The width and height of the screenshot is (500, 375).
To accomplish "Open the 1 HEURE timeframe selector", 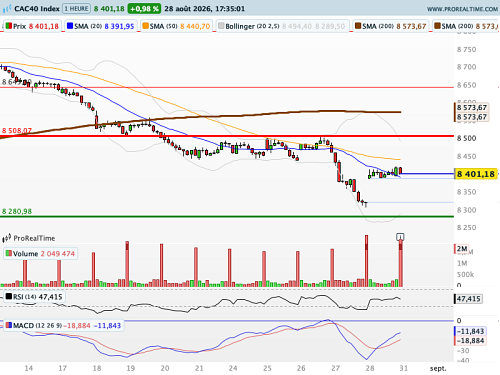I will pos(76,9).
